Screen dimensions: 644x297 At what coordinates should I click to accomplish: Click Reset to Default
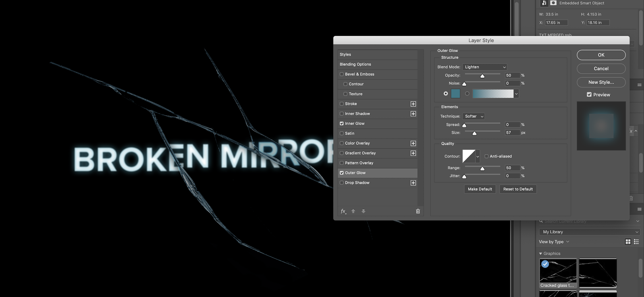point(518,189)
